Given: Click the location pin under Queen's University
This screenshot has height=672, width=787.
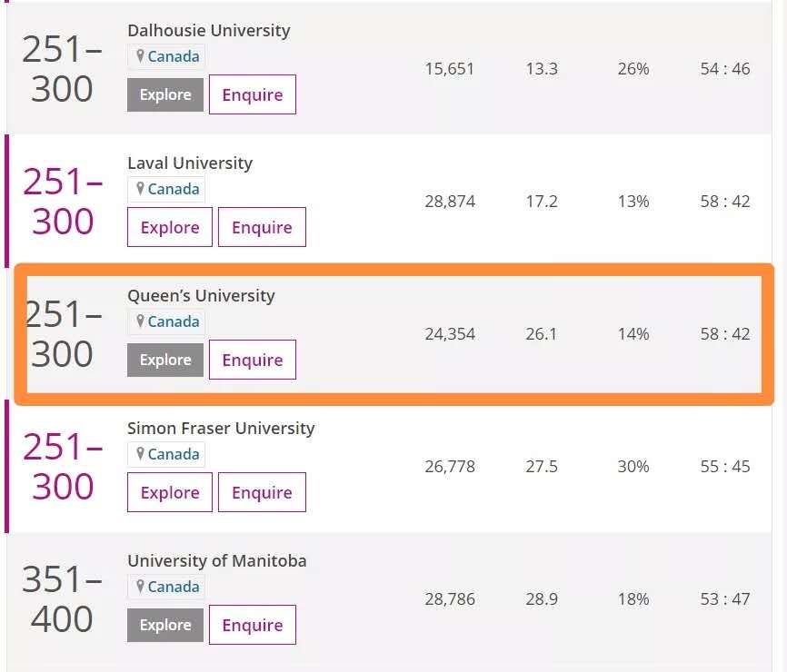Looking at the screenshot, I should click(141, 321).
